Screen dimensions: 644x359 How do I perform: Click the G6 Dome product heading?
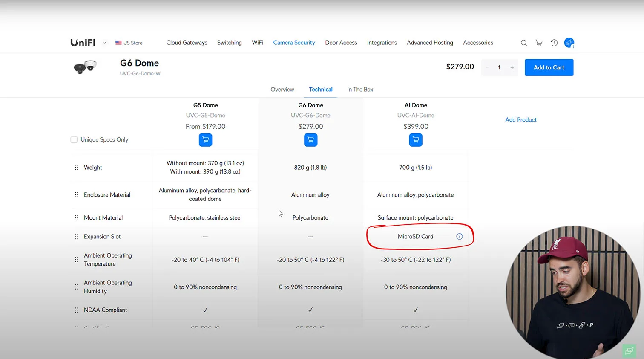coord(139,63)
